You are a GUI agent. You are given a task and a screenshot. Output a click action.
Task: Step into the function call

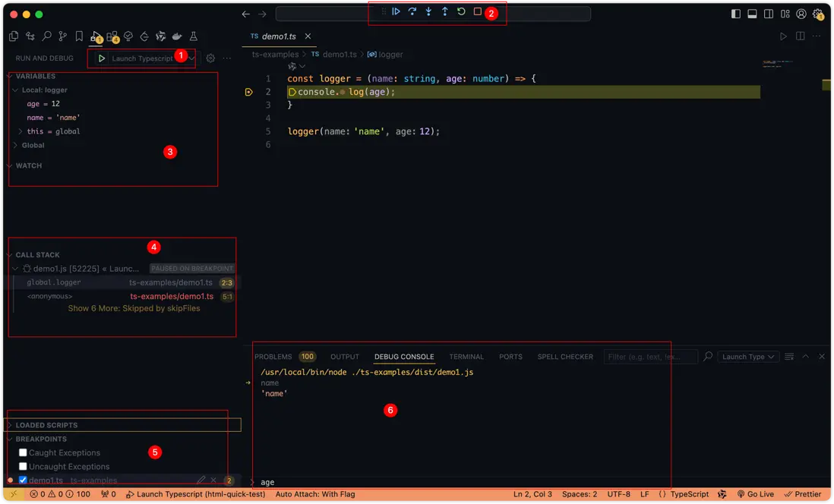click(428, 12)
